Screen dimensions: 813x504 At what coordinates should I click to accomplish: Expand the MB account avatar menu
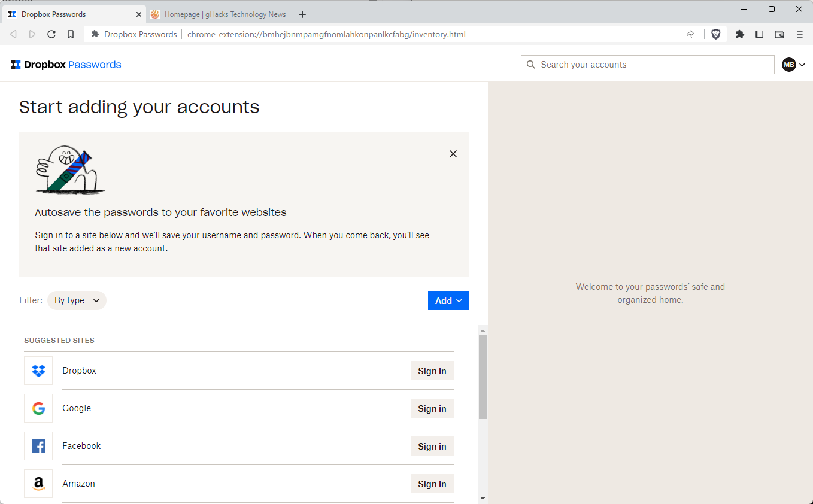coord(793,65)
